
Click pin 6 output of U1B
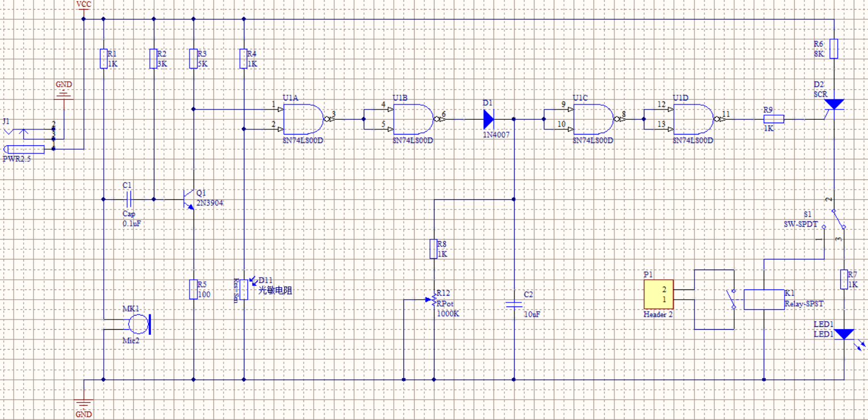[444, 115]
